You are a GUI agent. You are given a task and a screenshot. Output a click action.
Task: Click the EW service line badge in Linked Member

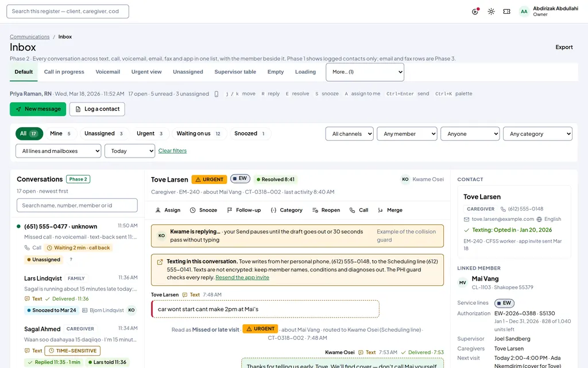pos(504,303)
